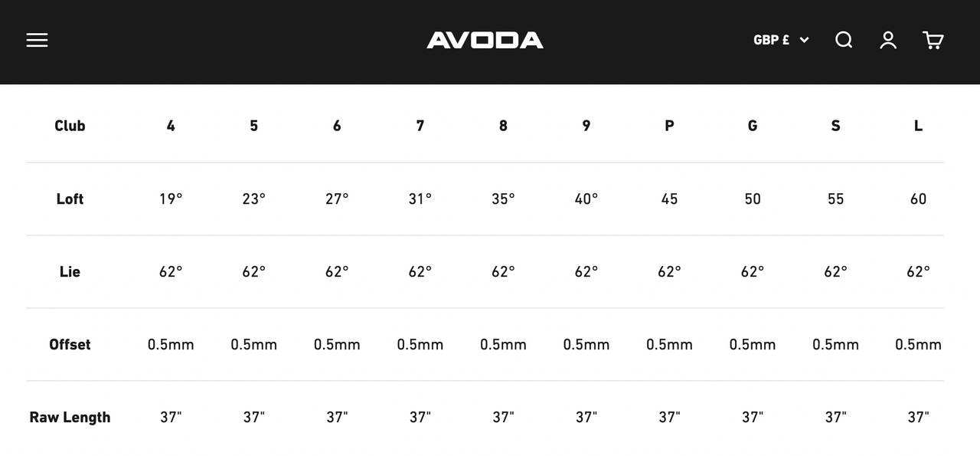This screenshot has width=980, height=456.
Task: Select the Loft row label
Action: click(70, 198)
